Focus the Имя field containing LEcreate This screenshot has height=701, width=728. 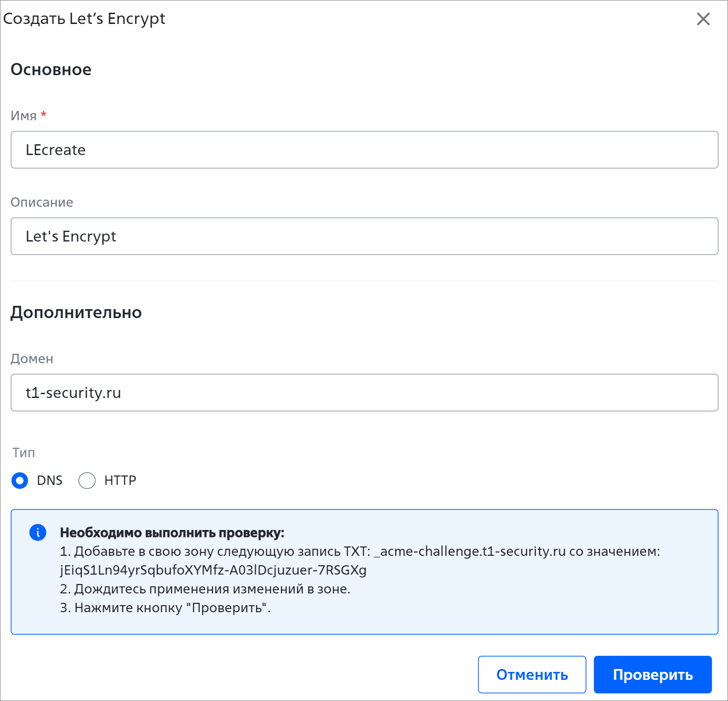364,150
